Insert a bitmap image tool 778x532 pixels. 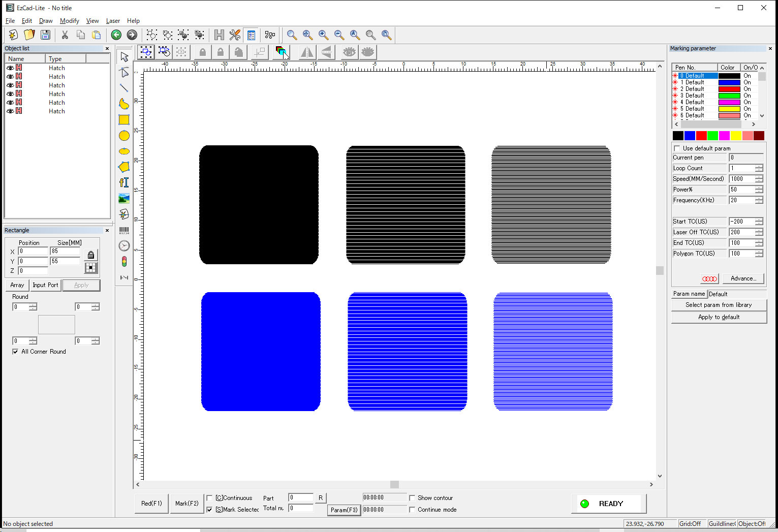[x=124, y=198]
